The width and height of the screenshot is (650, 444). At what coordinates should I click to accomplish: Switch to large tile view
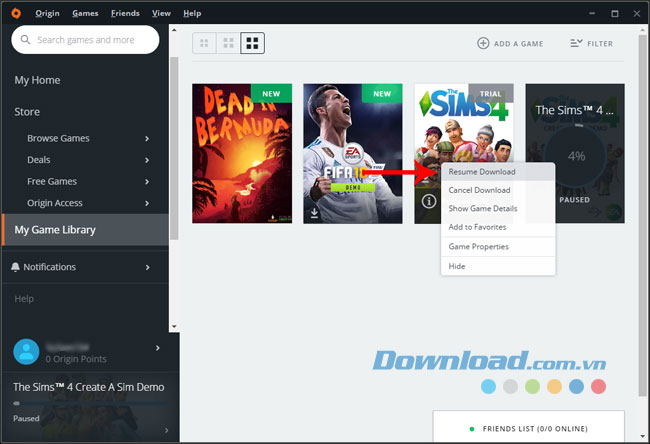coord(252,43)
